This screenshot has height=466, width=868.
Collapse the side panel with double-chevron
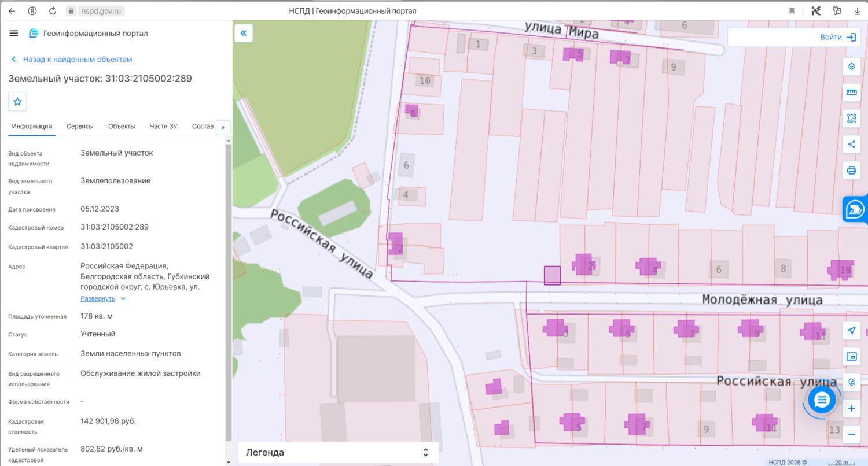click(244, 33)
